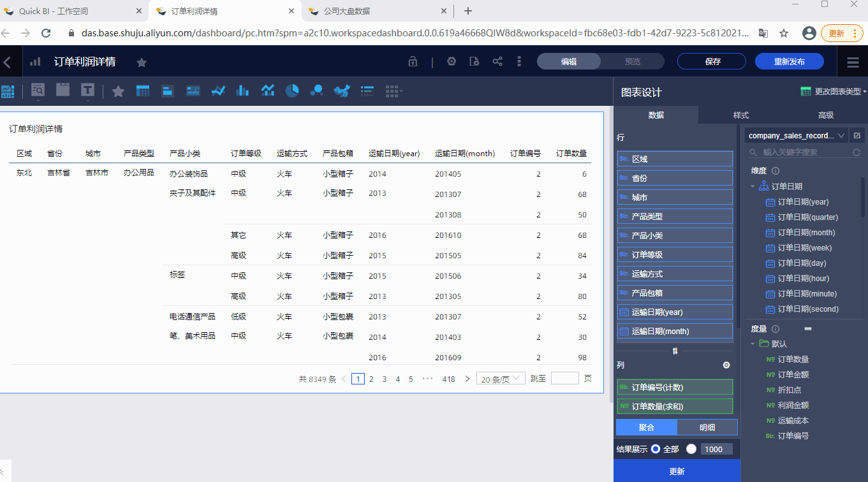The height and width of the screenshot is (482, 868).
Task: Favorite the dashboard with title star
Action: [x=142, y=62]
